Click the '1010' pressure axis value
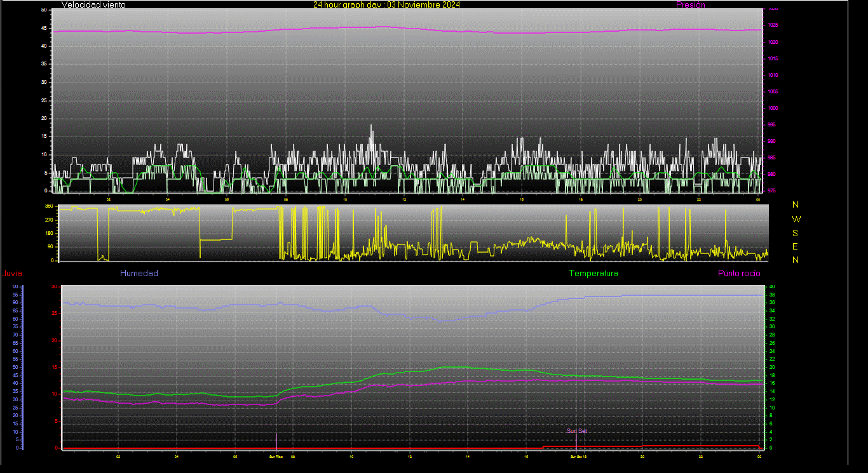This screenshot has height=473, width=868. tap(773, 75)
